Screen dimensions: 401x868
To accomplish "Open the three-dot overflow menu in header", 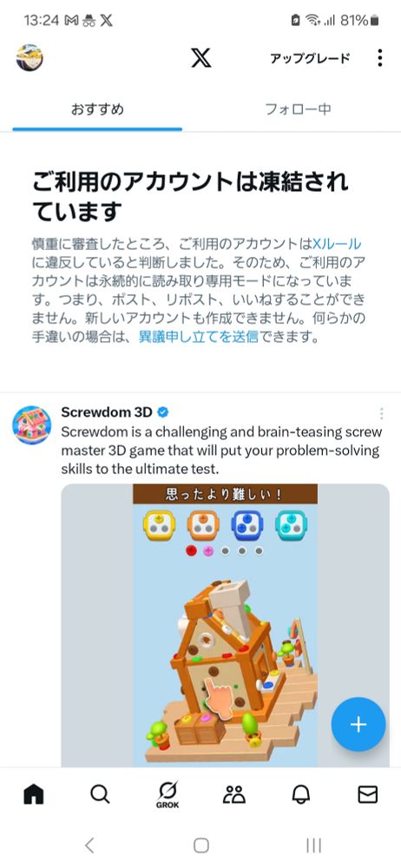I will (x=379, y=57).
